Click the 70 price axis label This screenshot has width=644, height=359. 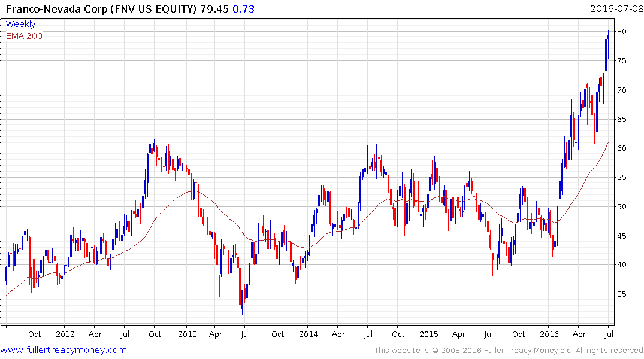pos(621,90)
